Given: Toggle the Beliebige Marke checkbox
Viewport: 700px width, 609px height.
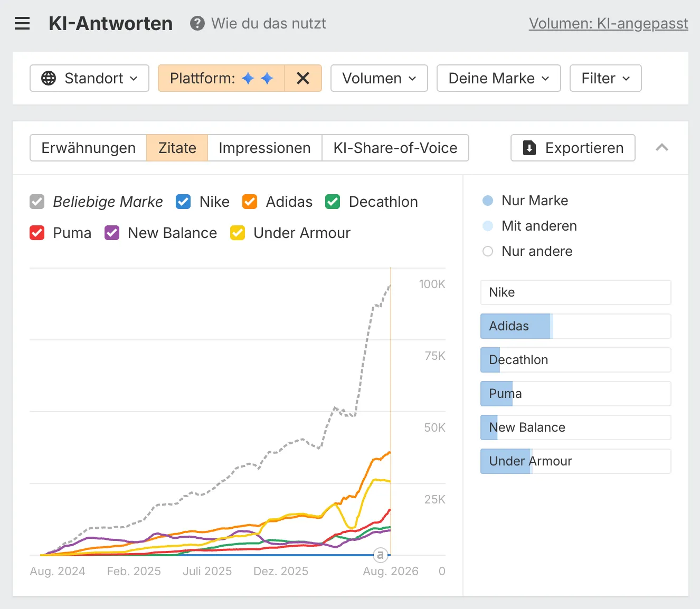Looking at the screenshot, I should pos(37,202).
